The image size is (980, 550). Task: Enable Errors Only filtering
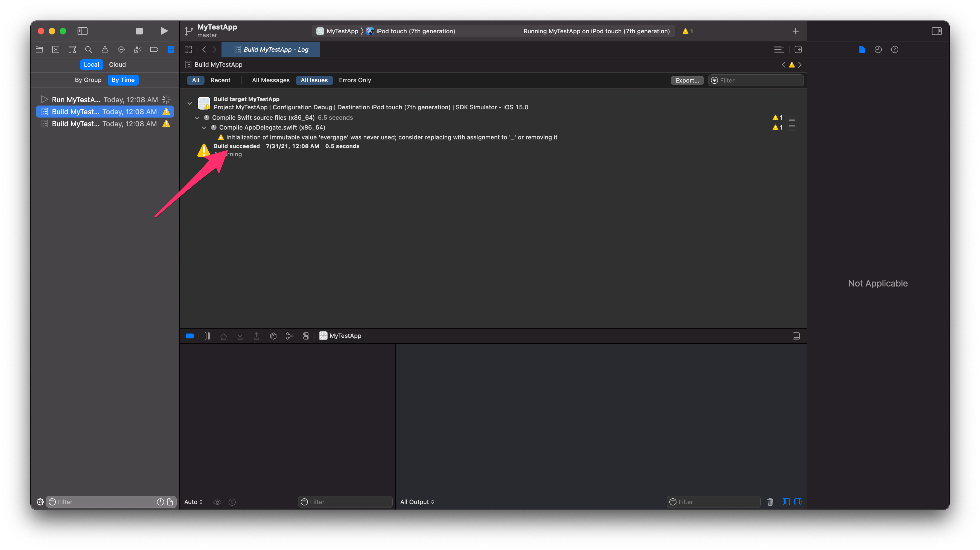pos(355,80)
